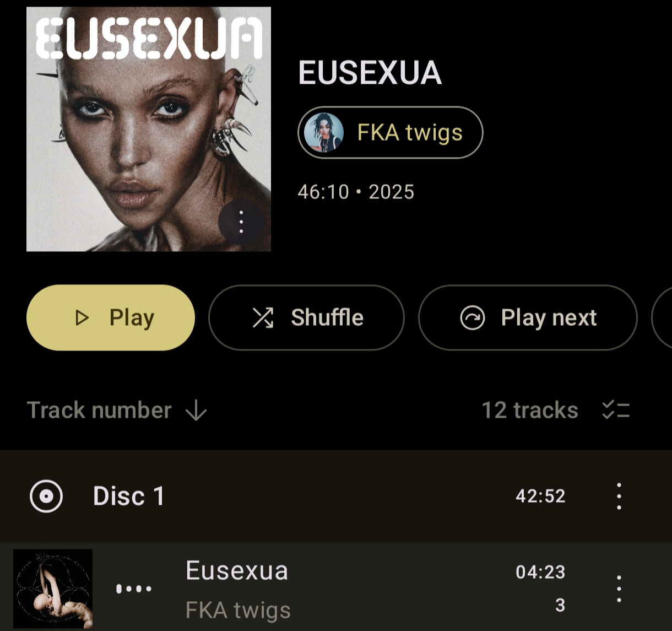Open the three-dot menu on album cover
This screenshot has height=631, width=672.
[241, 222]
